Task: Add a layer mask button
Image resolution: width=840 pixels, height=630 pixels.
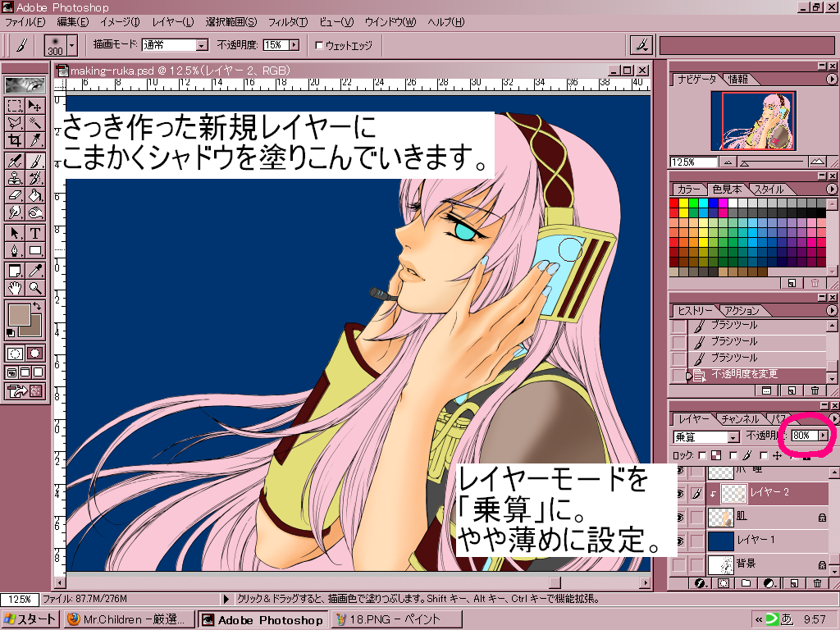Action: [x=724, y=583]
